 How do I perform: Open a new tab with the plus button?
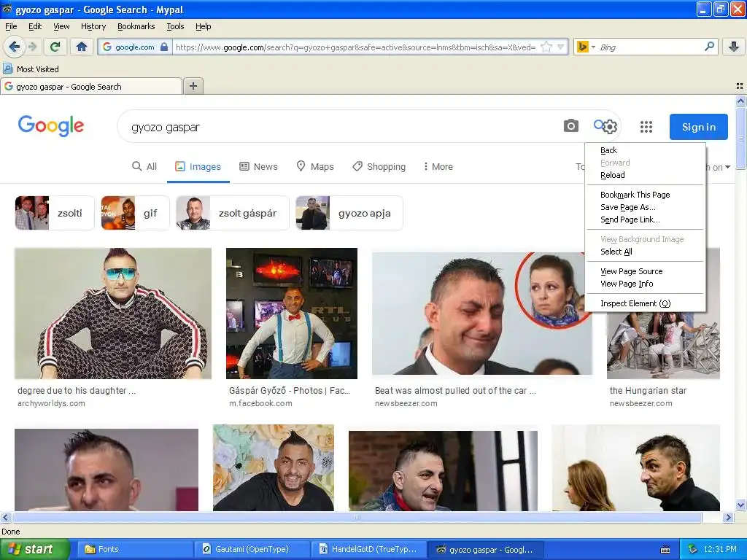point(193,86)
